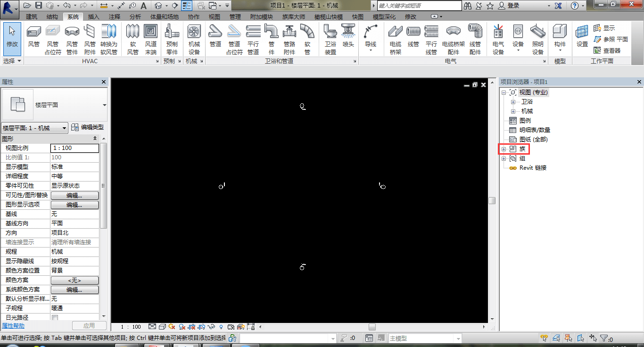Toggle the 日光路径 sun path checkbox
The image size is (644, 347).
[55, 318]
